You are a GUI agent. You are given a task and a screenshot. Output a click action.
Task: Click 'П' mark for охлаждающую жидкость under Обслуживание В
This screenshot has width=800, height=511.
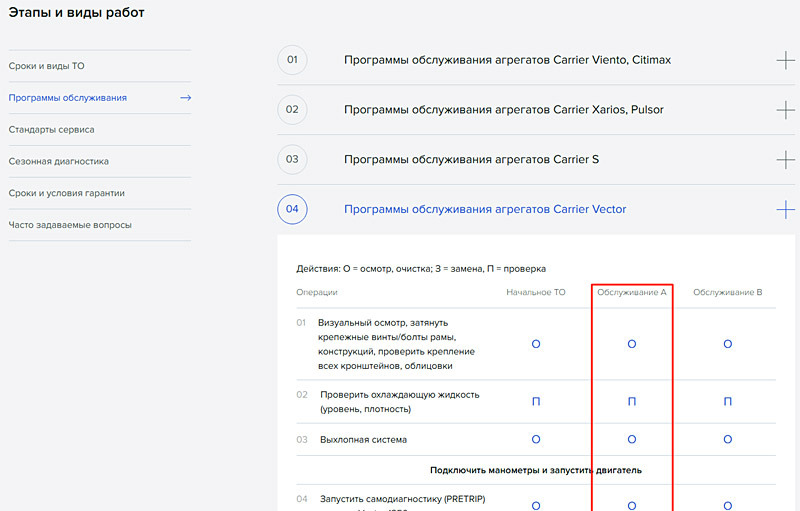(728, 402)
